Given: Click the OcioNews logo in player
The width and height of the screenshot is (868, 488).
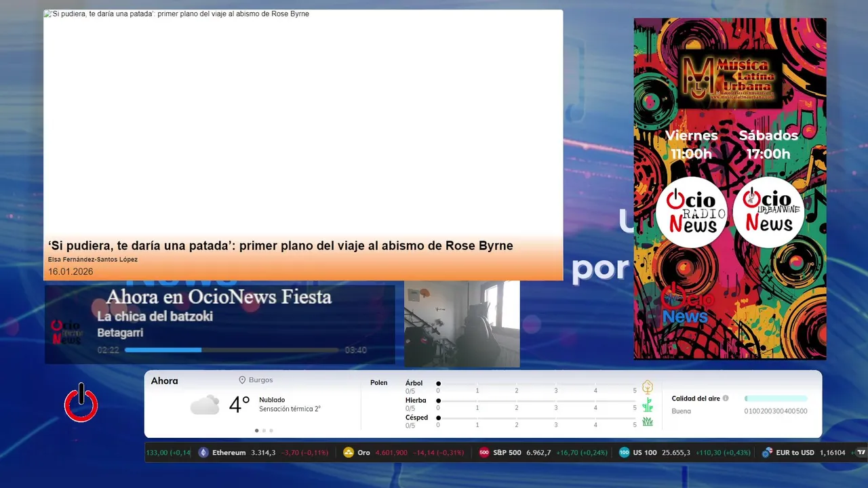Looking at the screenshot, I should coord(68,332).
